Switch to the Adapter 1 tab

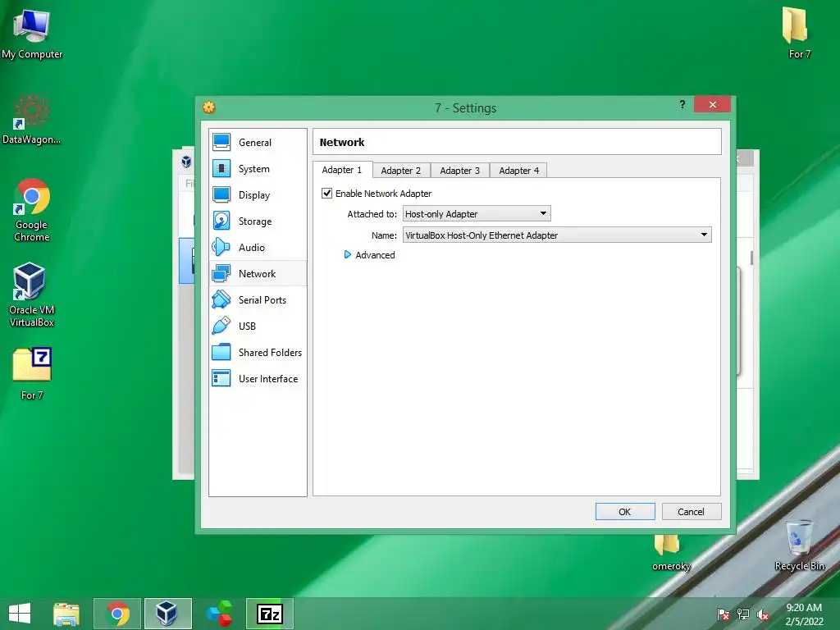(342, 170)
